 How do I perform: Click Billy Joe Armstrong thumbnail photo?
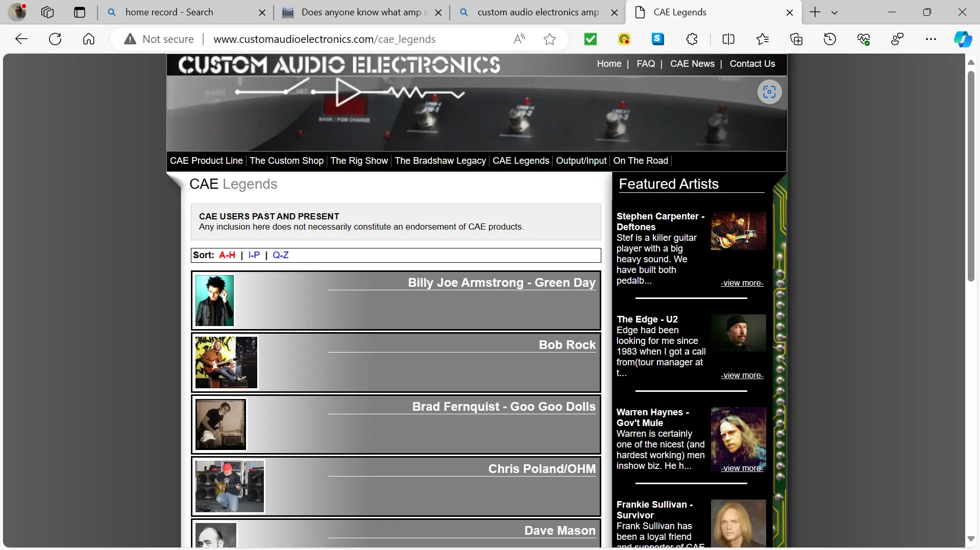coord(214,301)
